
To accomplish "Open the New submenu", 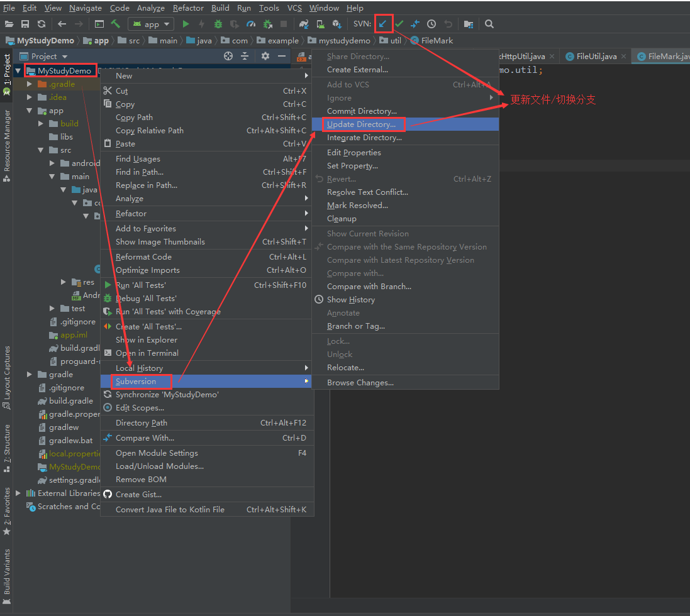I will pyautogui.click(x=206, y=75).
